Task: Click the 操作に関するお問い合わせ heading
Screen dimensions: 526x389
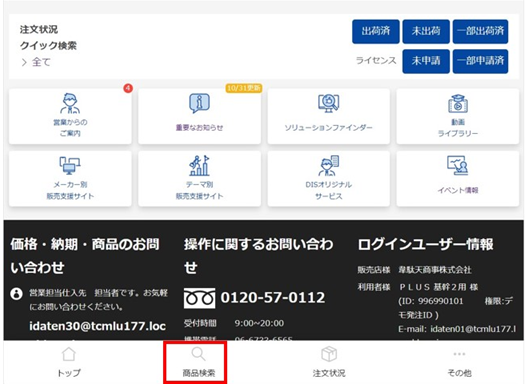Action: pos(258,256)
